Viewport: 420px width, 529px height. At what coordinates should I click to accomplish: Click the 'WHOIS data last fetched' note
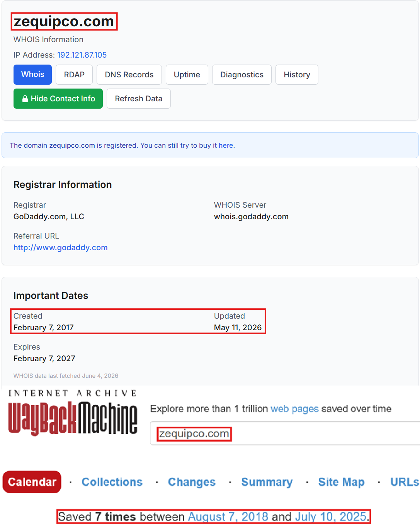[x=66, y=376]
